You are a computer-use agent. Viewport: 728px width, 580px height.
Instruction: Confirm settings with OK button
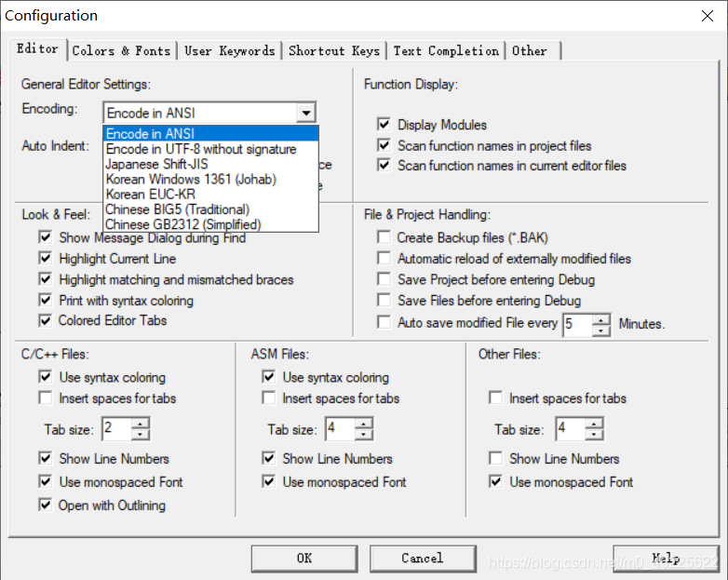[x=304, y=559]
